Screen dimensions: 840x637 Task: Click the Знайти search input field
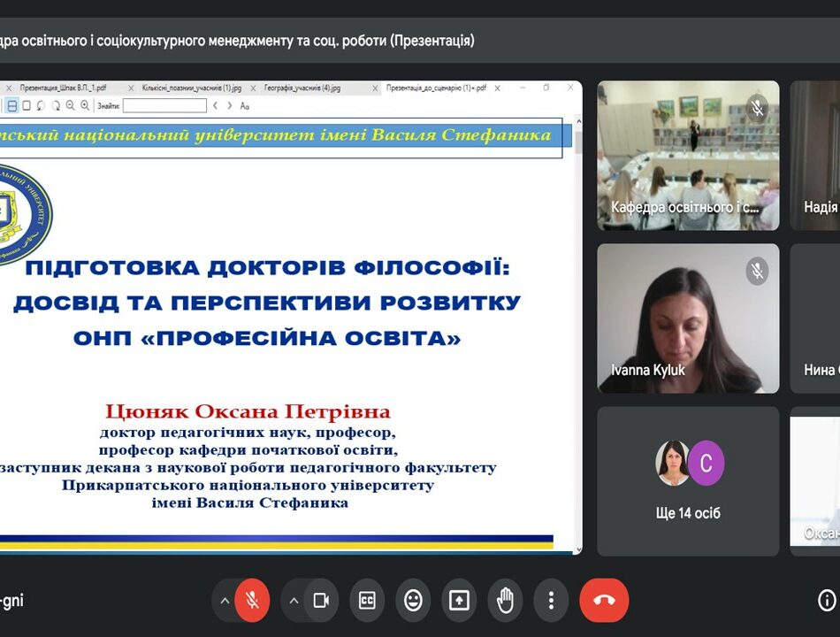pos(164,105)
